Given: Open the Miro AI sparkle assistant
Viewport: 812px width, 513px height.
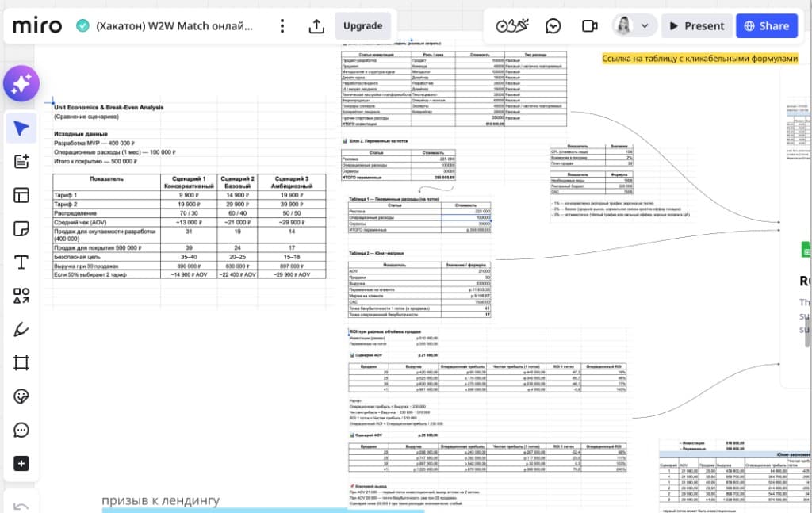Looking at the screenshot, I should [x=21, y=84].
